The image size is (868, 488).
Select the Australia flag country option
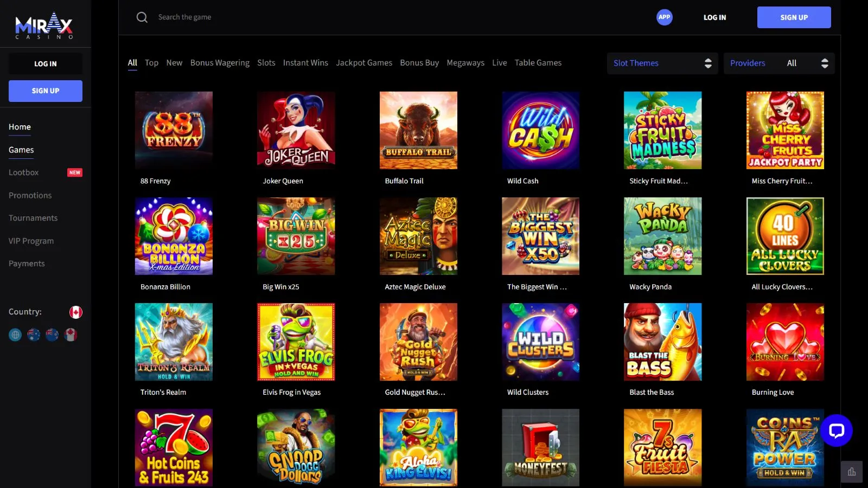click(x=34, y=335)
